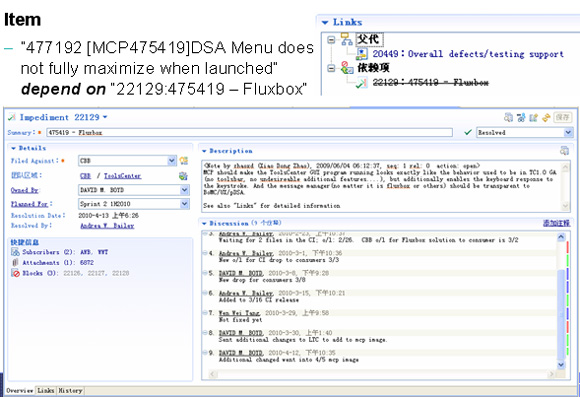Collapse discussion comment 8
Viewport: 580px width, 397px height.
pos(205,333)
